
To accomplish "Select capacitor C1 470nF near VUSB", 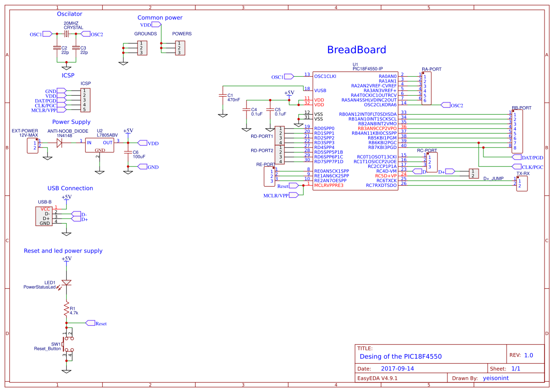I will 223,96.
